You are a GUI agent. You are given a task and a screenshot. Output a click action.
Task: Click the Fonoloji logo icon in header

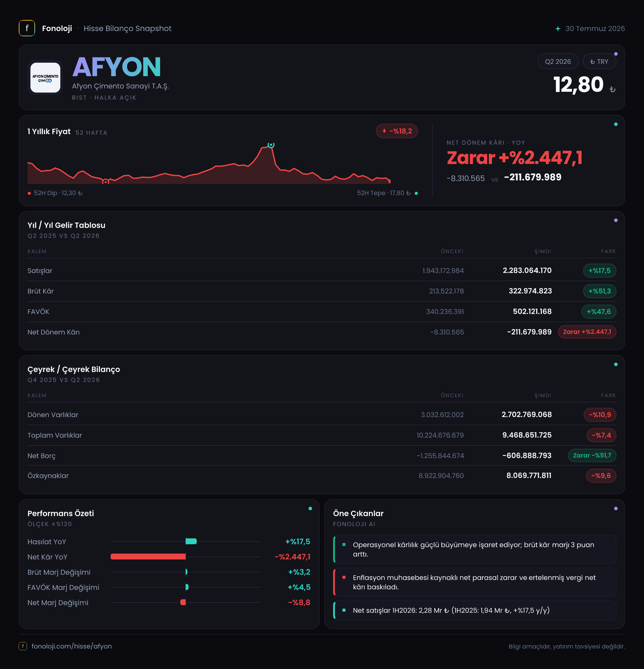pos(27,28)
